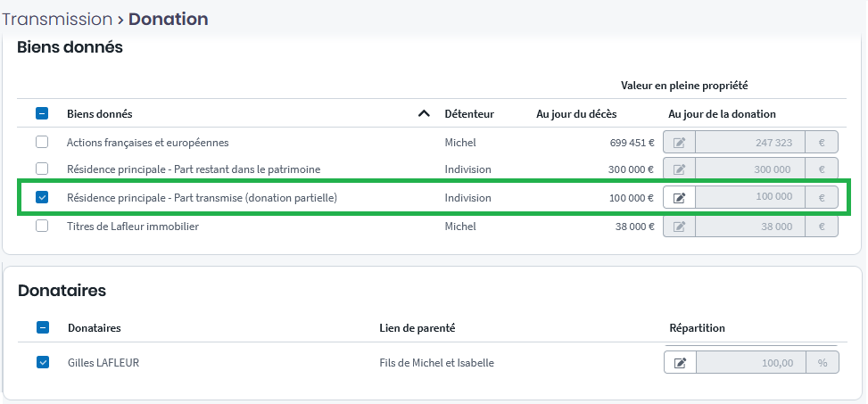868x404 pixels.
Task: Click edit icon for Titres de Lafleur immobilier
Action: [679, 227]
